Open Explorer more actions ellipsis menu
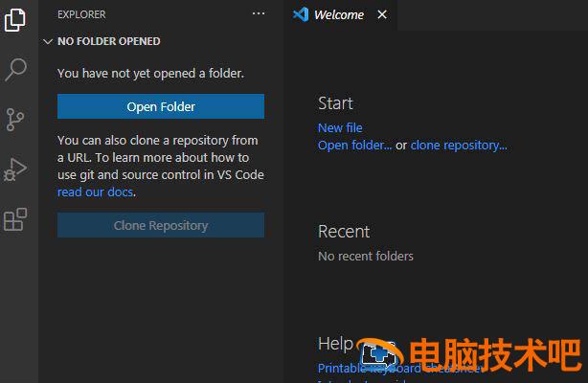The width and height of the screenshot is (588, 383). [259, 13]
